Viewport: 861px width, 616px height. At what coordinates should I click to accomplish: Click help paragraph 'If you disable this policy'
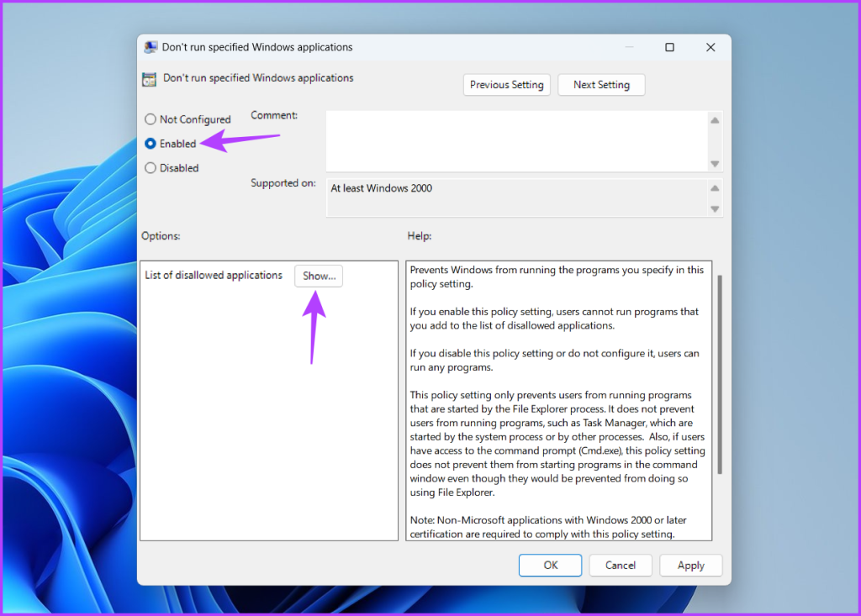[x=554, y=361]
